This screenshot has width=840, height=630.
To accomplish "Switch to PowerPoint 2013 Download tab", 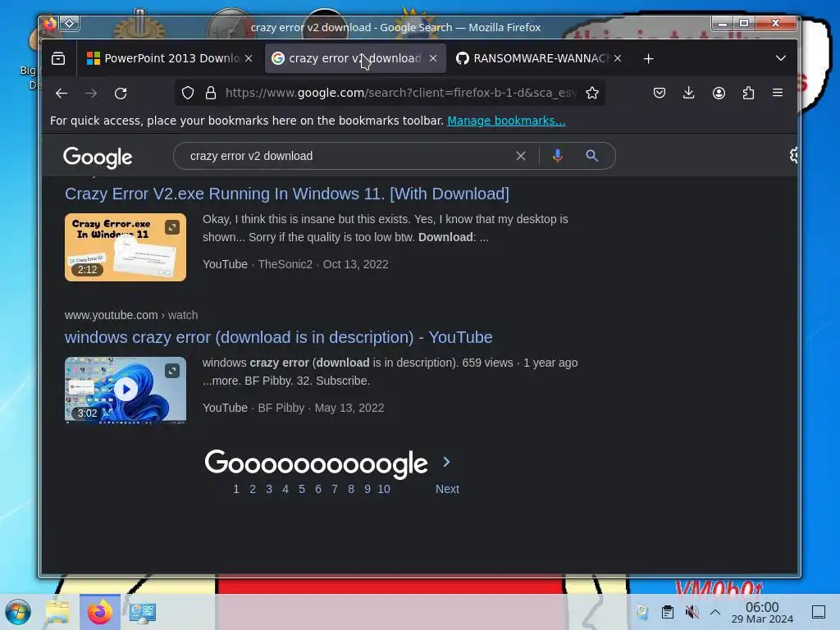I will click(171, 58).
